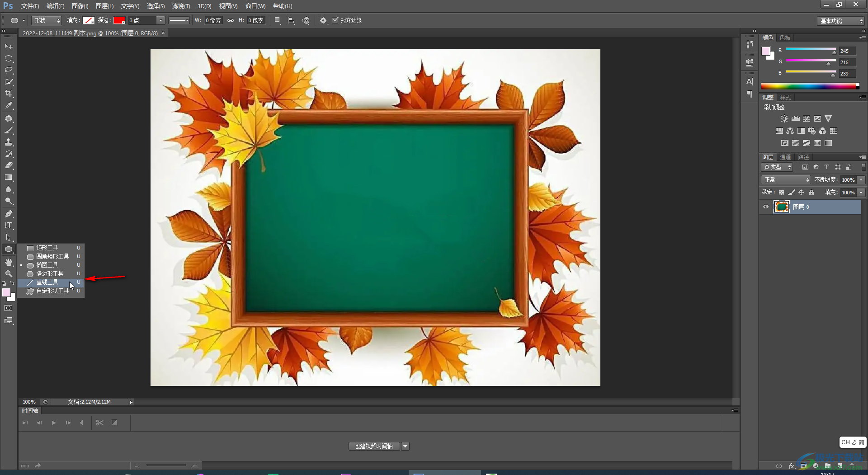Toggle lock all icon in layers panel

pyautogui.click(x=811, y=193)
